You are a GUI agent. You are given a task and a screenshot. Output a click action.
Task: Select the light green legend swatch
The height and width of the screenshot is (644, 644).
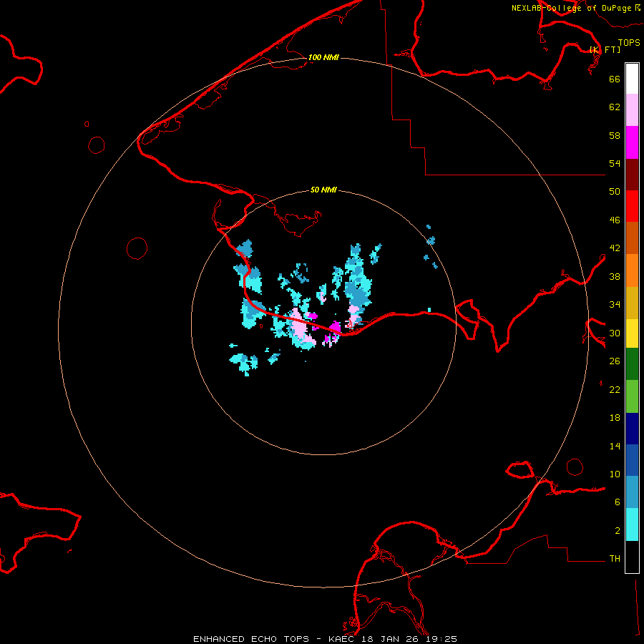[x=632, y=396]
